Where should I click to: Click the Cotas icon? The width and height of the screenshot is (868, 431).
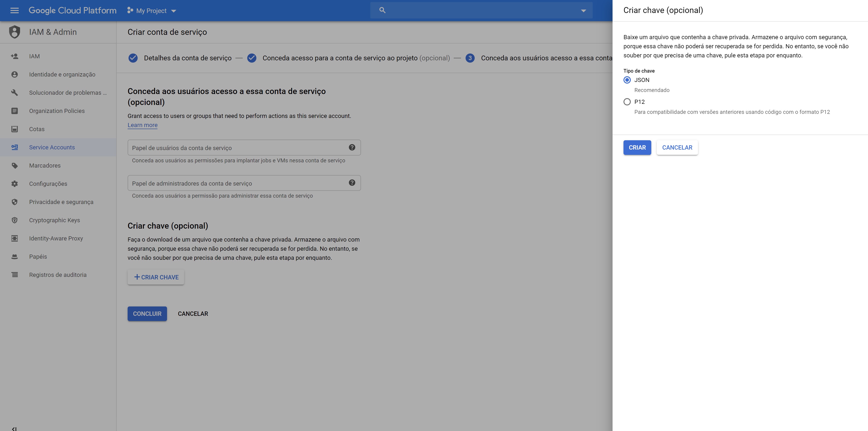coord(15,129)
